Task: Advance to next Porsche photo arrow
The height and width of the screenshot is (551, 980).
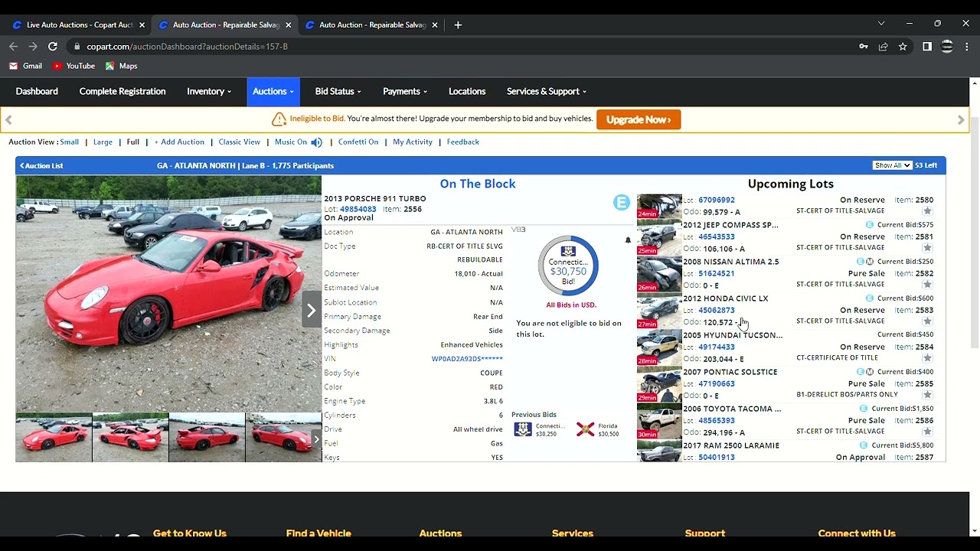Action: click(x=311, y=310)
